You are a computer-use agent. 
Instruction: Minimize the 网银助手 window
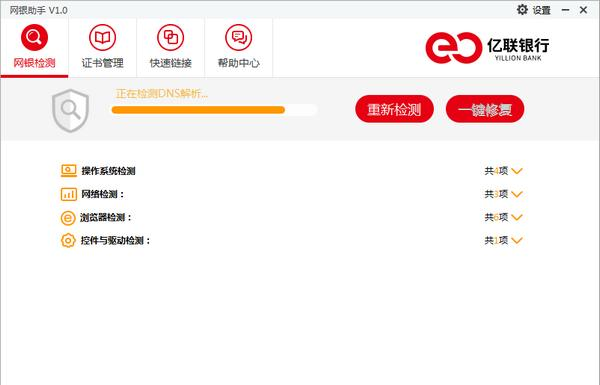(565, 10)
